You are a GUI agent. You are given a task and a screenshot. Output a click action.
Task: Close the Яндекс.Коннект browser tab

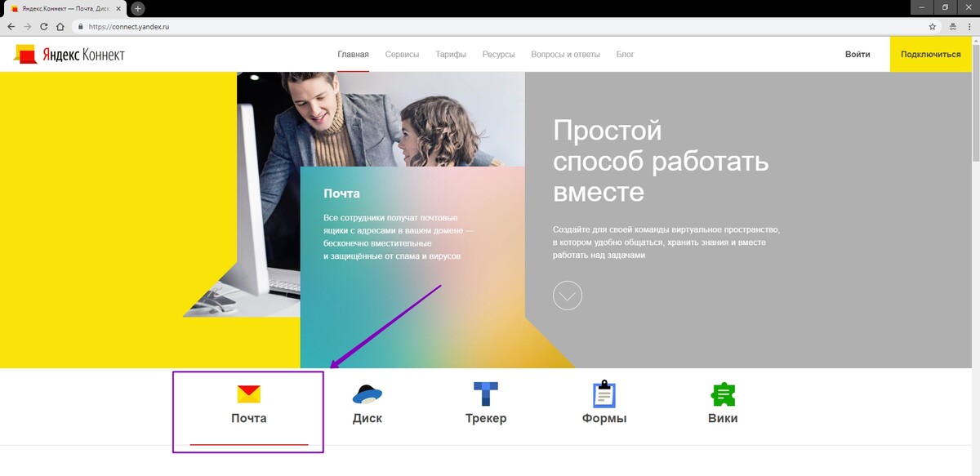(120, 8)
